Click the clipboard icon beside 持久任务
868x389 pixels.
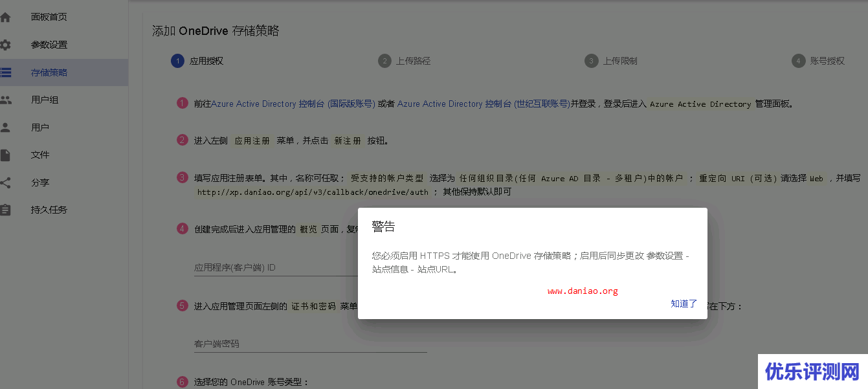[x=5, y=210]
